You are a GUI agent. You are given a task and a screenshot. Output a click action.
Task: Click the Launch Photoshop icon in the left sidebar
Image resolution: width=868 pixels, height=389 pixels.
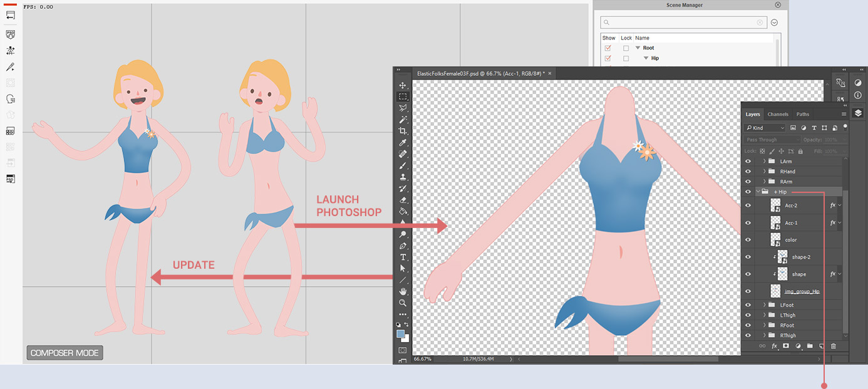pyautogui.click(x=10, y=179)
